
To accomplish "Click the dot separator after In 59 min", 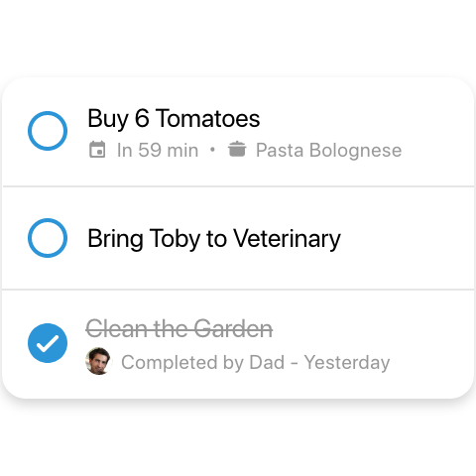I will pos(212,150).
